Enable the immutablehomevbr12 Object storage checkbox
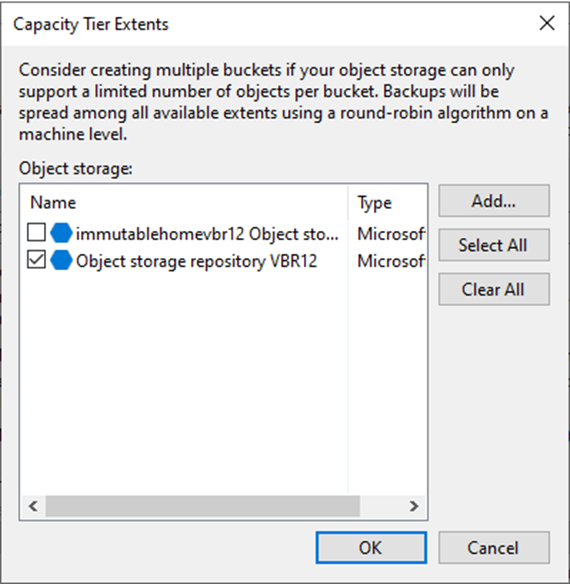 (37, 233)
